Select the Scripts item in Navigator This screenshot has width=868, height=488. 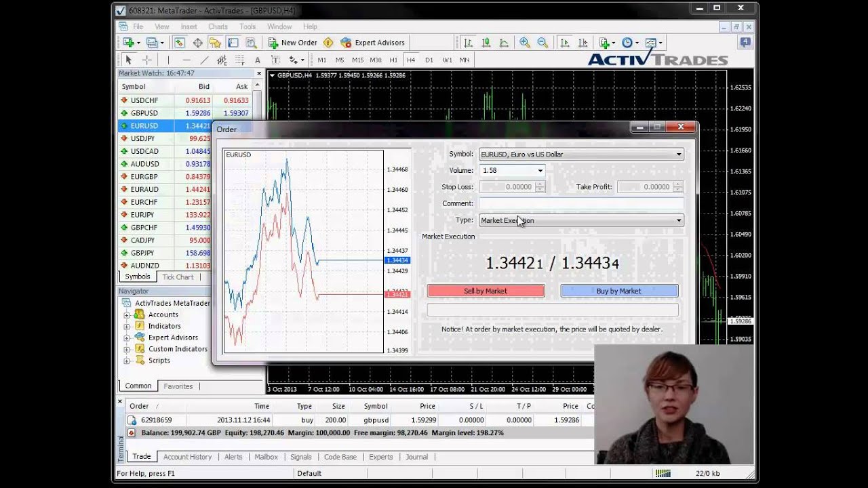pos(159,361)
